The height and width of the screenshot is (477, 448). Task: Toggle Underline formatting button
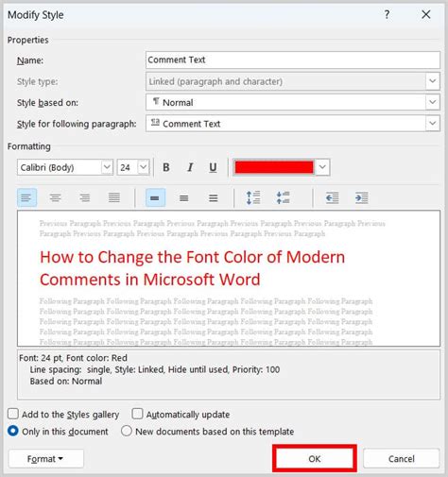(213, 167)
